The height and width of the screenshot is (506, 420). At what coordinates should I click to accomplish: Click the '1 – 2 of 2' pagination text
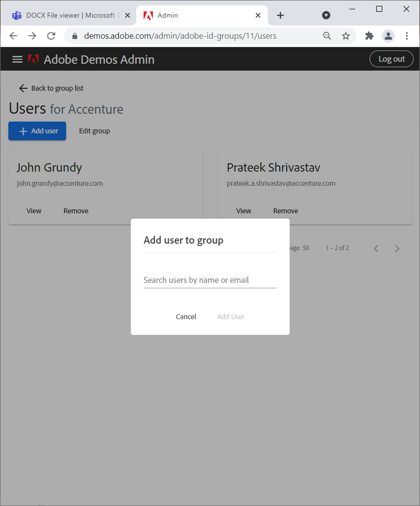[x=337, y=248]
